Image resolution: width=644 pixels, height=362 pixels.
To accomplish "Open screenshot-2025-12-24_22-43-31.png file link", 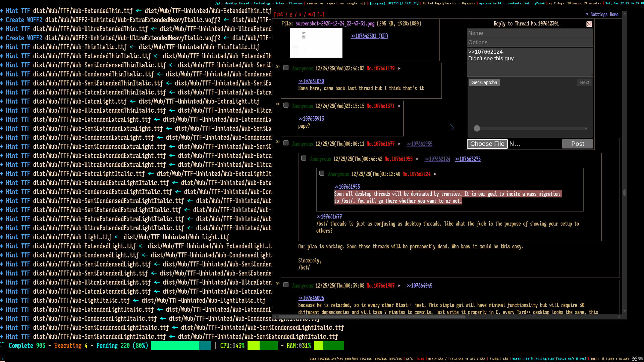I will [x=334, y=23].
